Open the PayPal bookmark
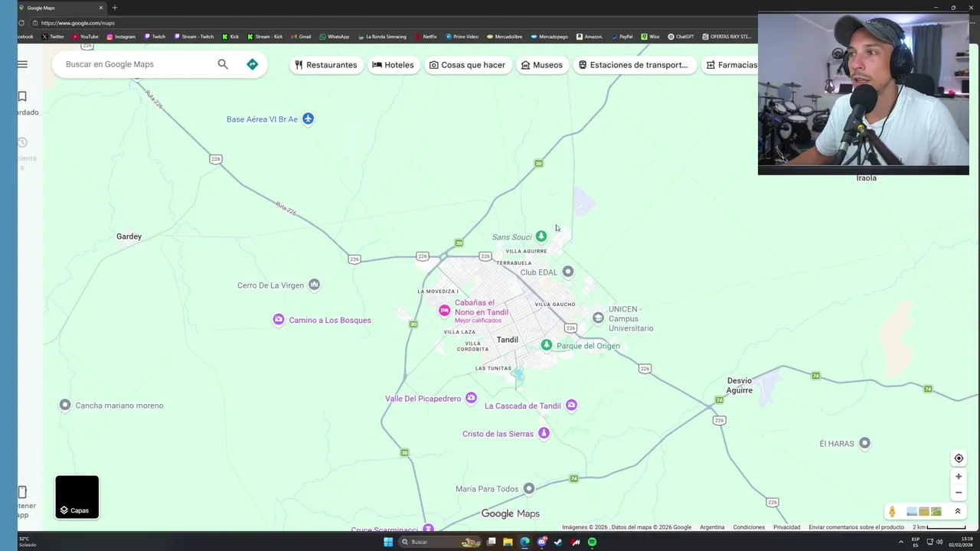 [622, 37]
